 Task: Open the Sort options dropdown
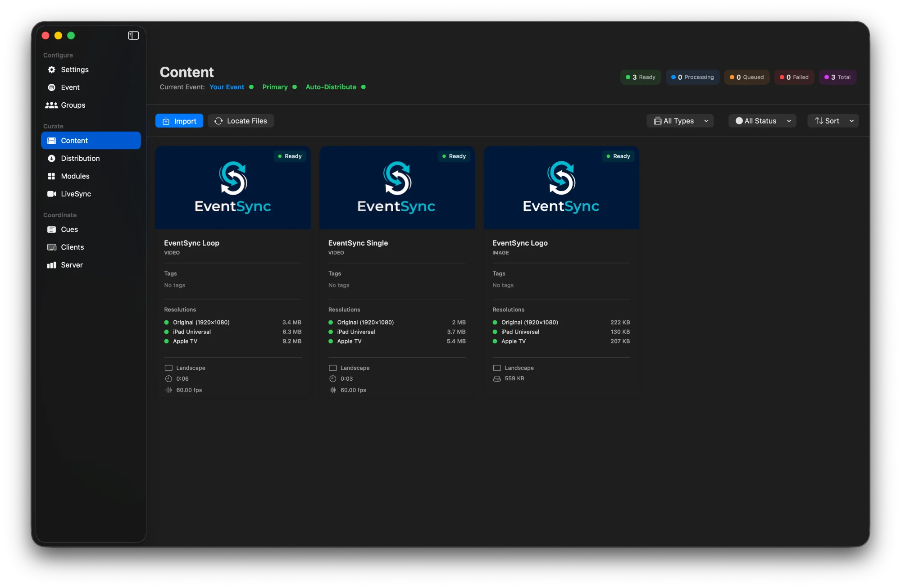pos(833,121)
